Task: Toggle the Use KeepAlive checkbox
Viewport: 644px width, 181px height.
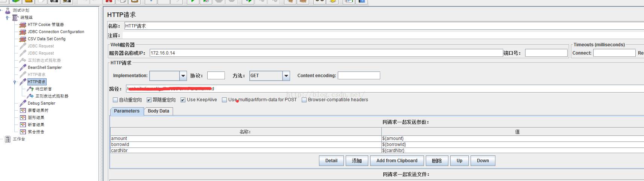Action: [183, 100]
